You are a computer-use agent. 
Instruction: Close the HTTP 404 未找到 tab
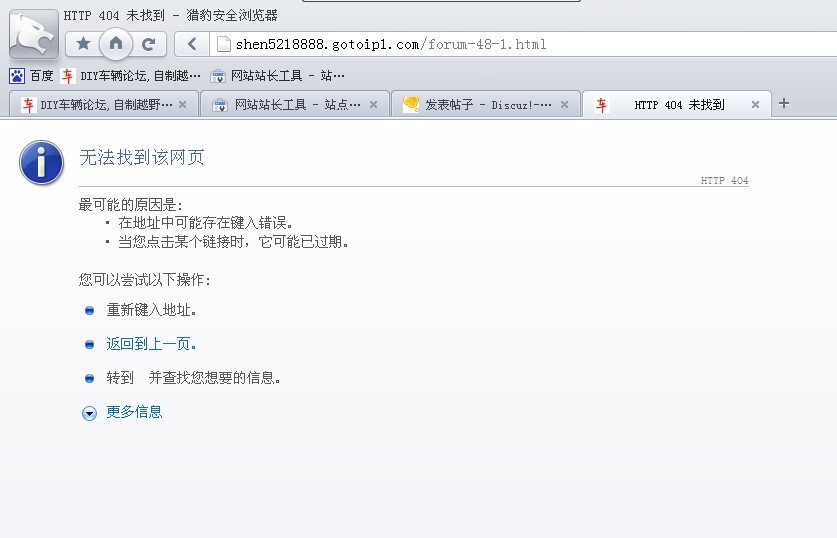click(755, 105)
